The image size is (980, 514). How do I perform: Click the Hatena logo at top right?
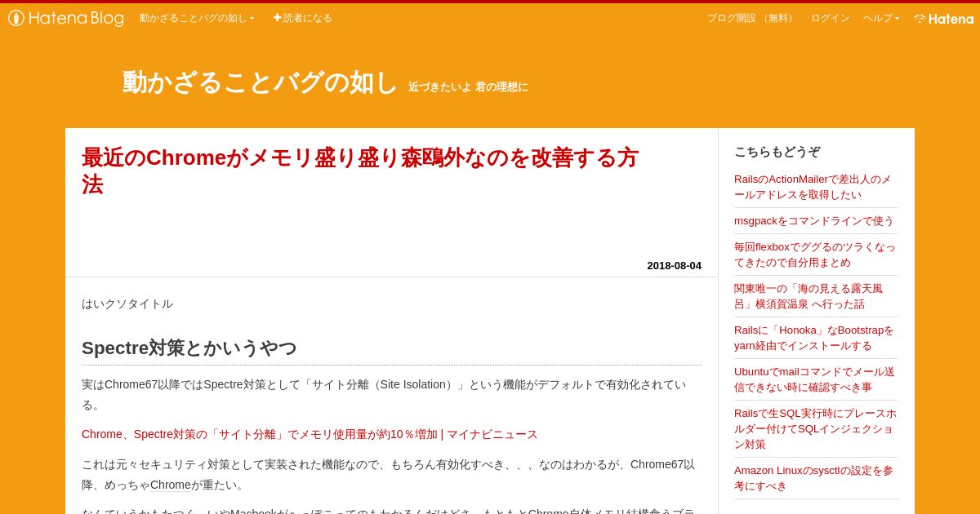[943, 18]
